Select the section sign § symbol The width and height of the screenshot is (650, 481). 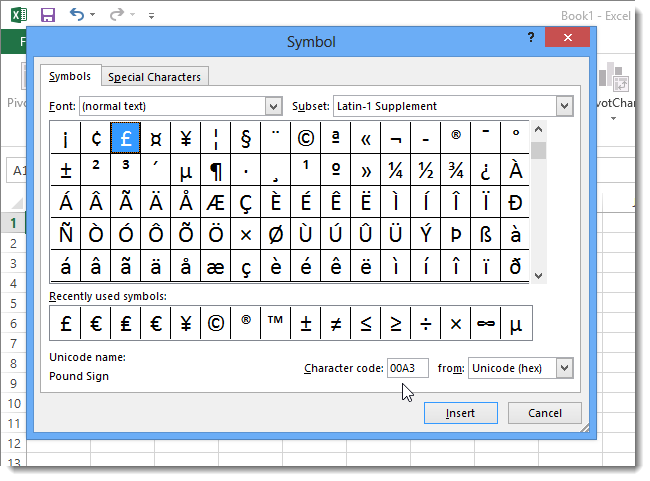246,138
